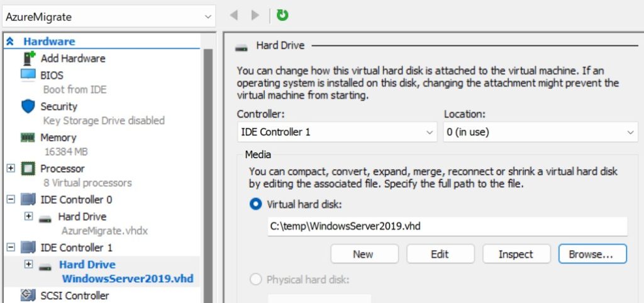Click the Browse... button
644x303 pixels.
[x=592, y=254]
